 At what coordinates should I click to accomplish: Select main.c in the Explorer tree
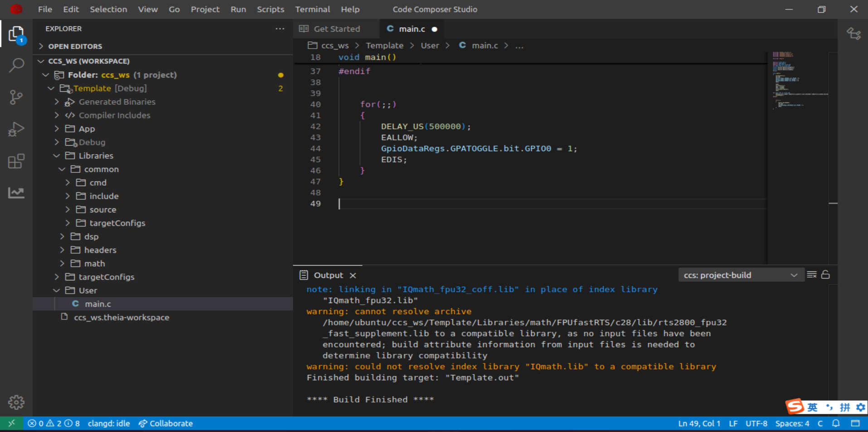[x=163, y=304]
